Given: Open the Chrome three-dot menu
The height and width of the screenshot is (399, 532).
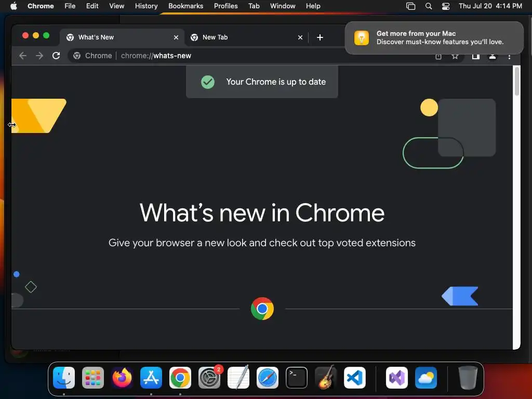Looking at the screenshot, I should point(509,57).
